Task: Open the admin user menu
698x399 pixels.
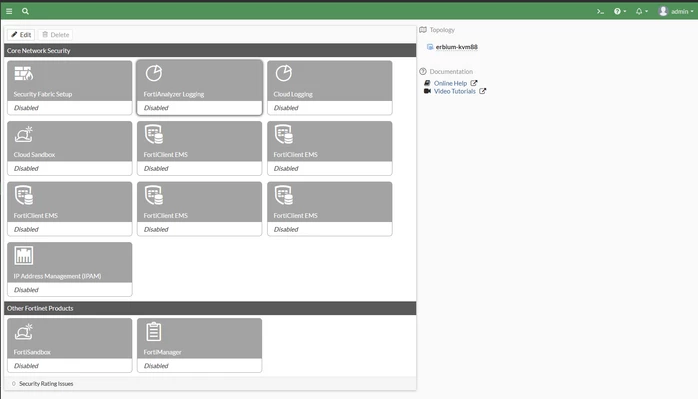Action: (676, 12)
